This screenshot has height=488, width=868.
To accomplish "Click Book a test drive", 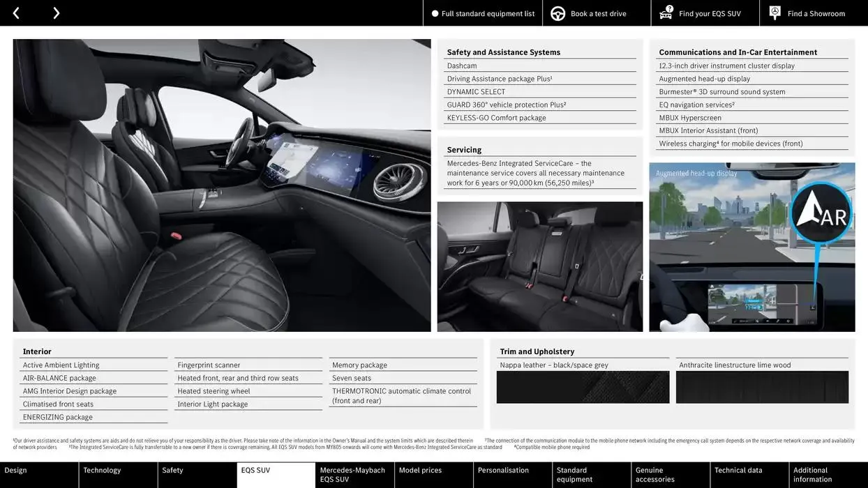I will 596,13.
